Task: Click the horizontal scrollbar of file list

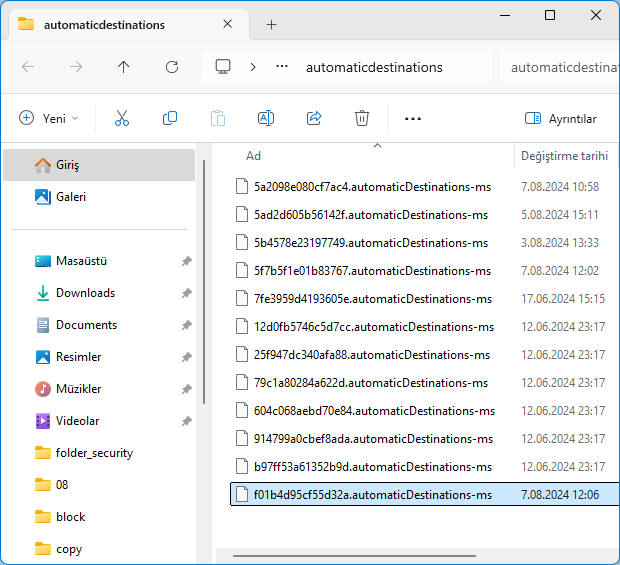Action: (x=354, y=556)
